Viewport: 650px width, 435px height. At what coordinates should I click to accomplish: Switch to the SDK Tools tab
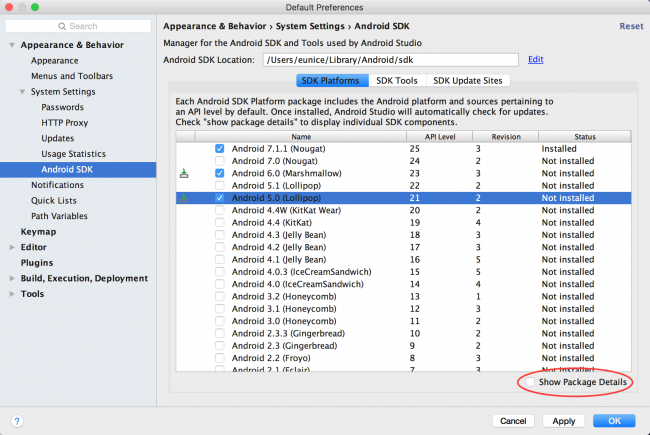(x=397, y=80)
